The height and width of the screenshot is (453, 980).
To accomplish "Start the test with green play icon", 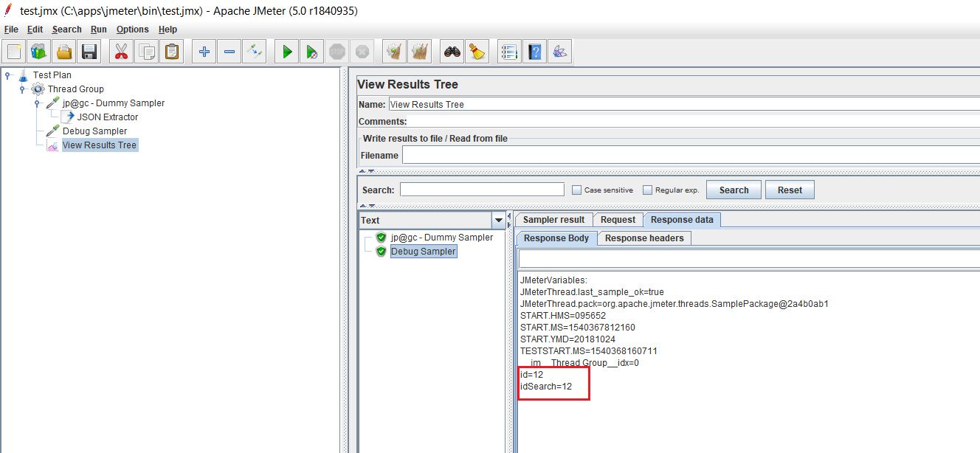I will coord(287,52).
